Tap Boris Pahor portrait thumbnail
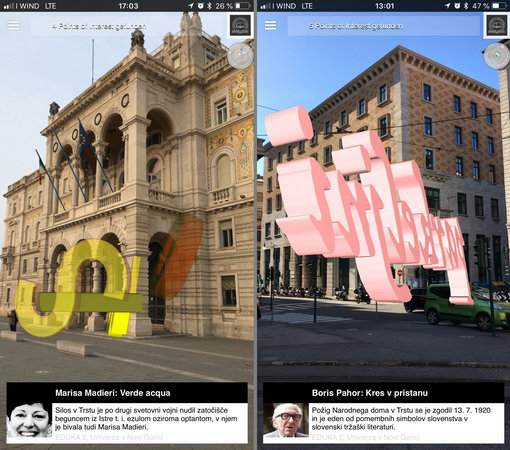Image resolution: width=510 pixels, height=450 pixels. point(286,420)
